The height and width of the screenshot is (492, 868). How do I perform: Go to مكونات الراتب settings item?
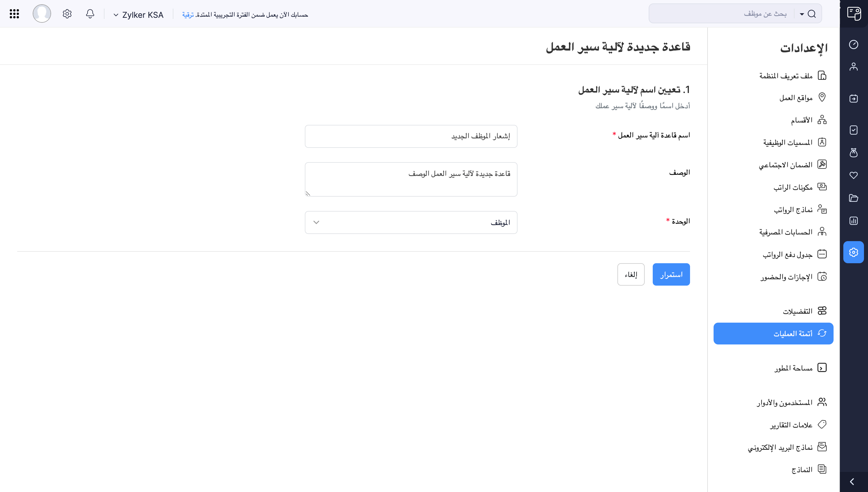click(793, 187)
